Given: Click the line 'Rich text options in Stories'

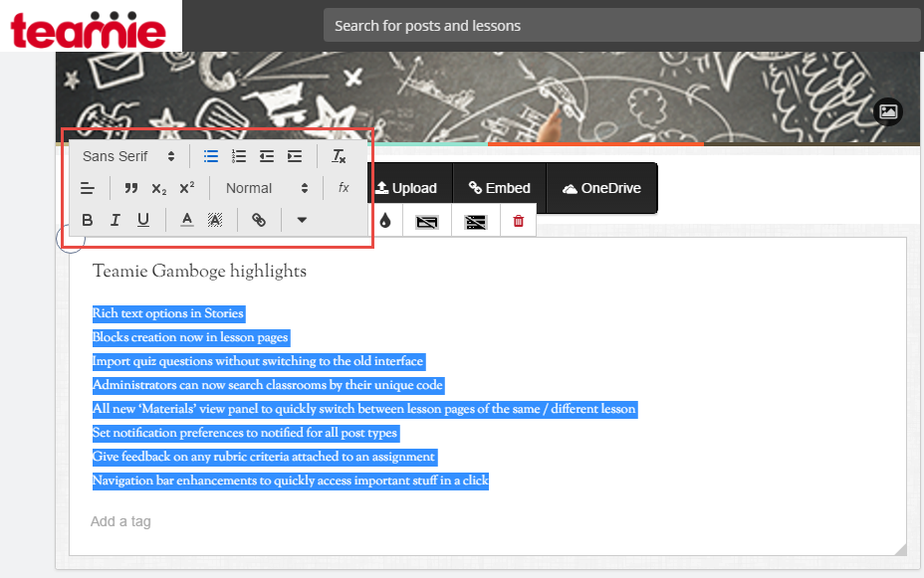Looking at the screenshot, I should pyautogui.click(x=168, y=313).
